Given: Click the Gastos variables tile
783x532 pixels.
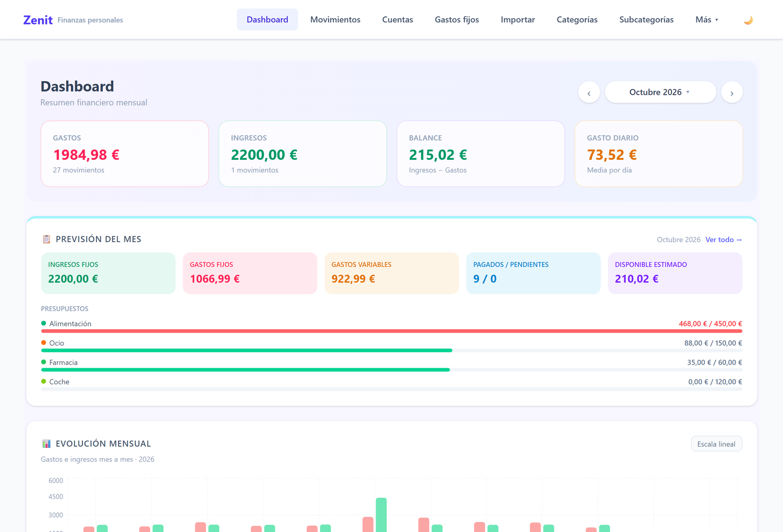Looking at the screenshot, I should (391, 273).
